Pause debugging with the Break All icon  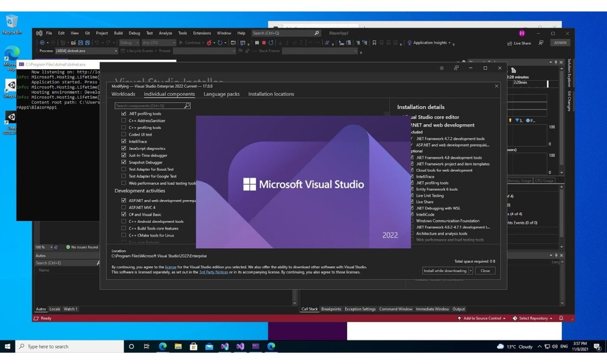pyautogui.click(x=257, y=42)
